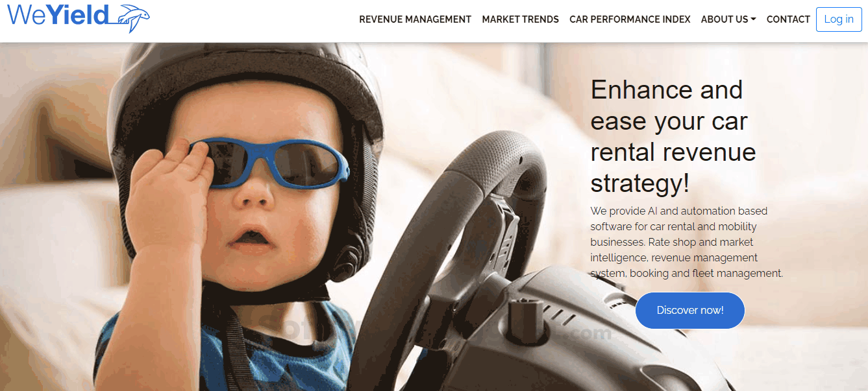Screen dimensions: 868x391
Task: Click the black helmet on the baby
Action: 245,97
